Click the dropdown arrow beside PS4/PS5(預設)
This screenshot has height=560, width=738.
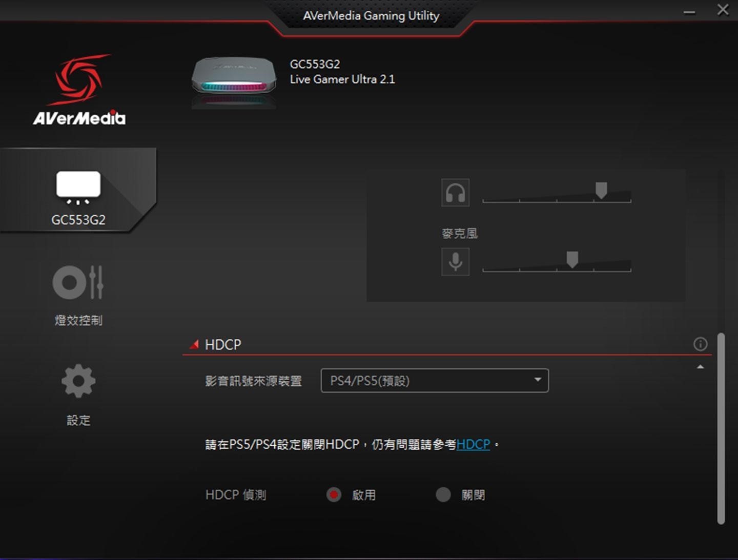[x=537, y=380]
